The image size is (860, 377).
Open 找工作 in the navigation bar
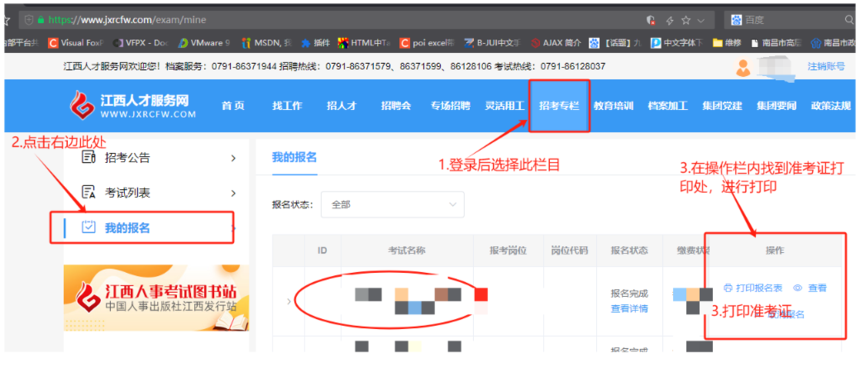pos(287,106)
